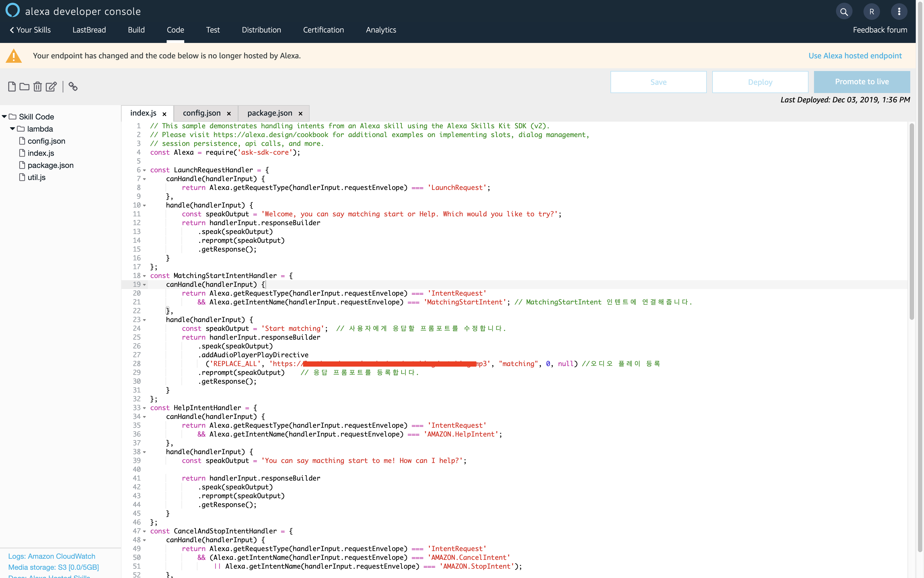Fold code at line 18 arrow
This screenshot has width=924, height=578.
click(145, 276)
